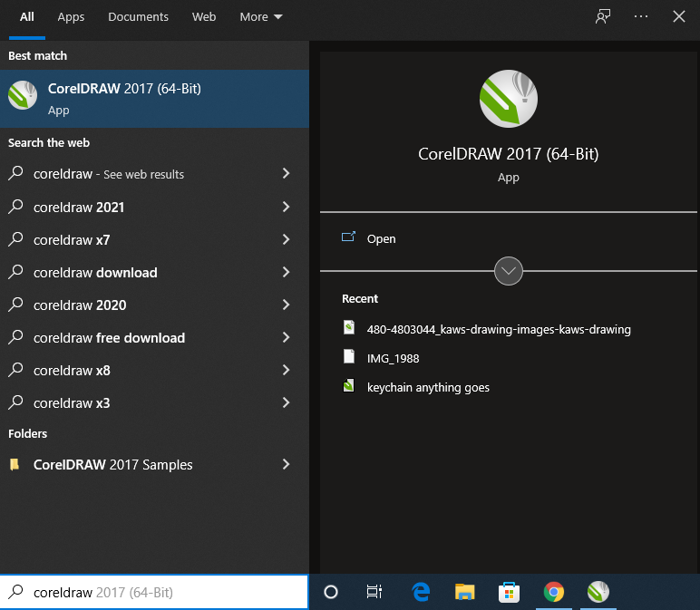The width and height of the screenshot is (700, 610).
Task: Expand arrow for coreldraw download suggestion
Action: (x=286, y=272)
